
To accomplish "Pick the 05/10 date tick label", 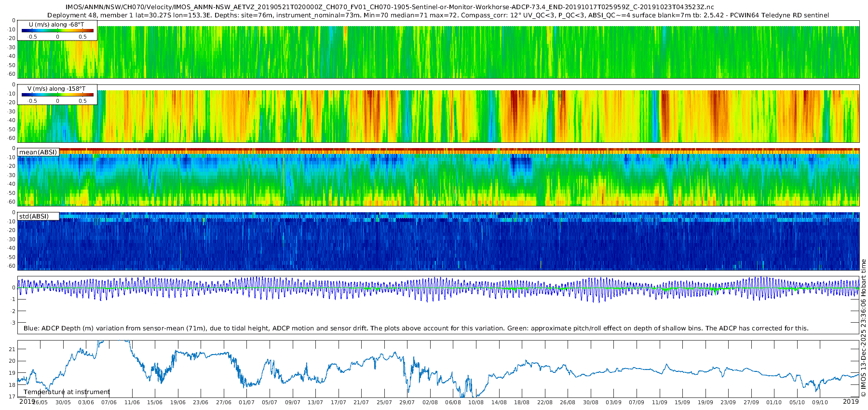I will point(797,402).
